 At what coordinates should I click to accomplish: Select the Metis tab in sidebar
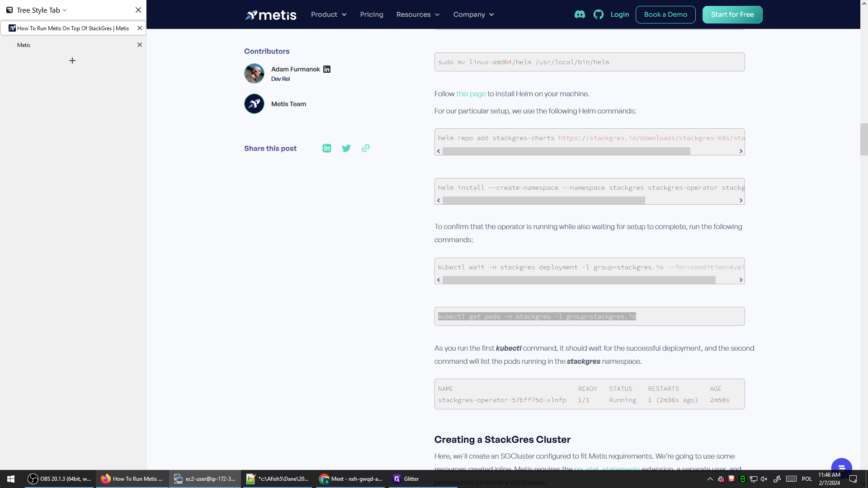(x=72, y=45)
